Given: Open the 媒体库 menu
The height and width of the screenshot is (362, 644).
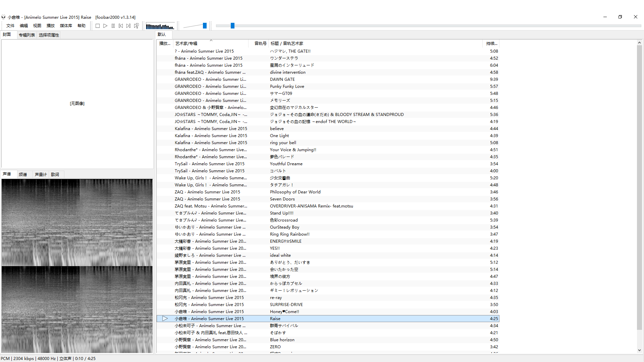Looking at the screenshot, I should pos(66,26).
